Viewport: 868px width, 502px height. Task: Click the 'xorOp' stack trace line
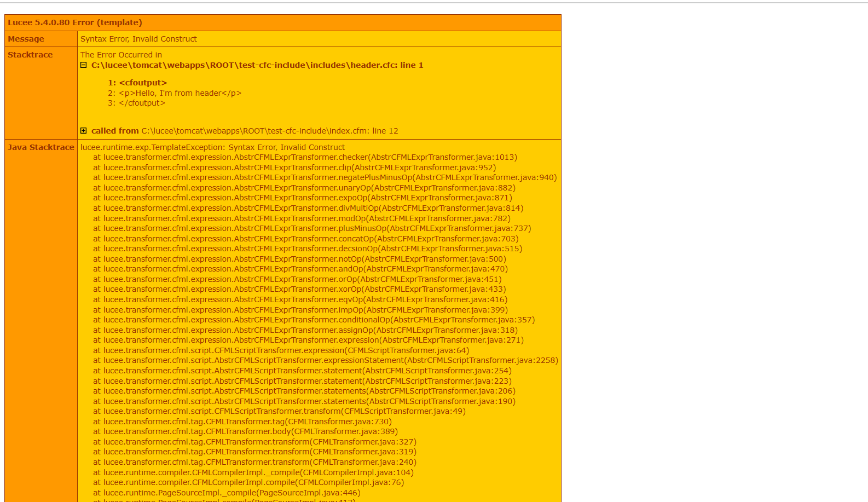(299, 289)
